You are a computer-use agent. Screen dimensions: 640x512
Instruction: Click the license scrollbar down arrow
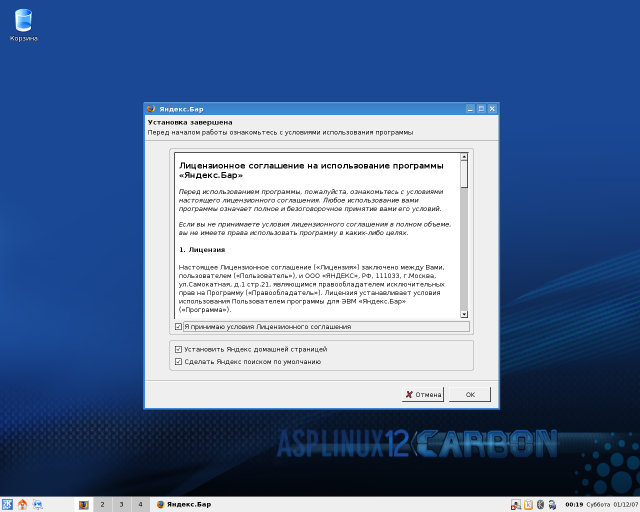[464, 314]
